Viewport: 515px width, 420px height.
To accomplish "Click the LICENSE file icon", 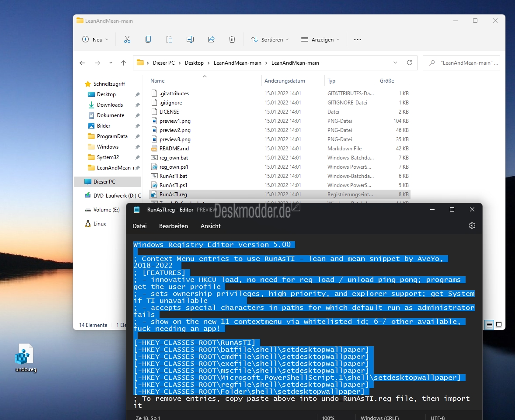I will [x=154, y=111].
